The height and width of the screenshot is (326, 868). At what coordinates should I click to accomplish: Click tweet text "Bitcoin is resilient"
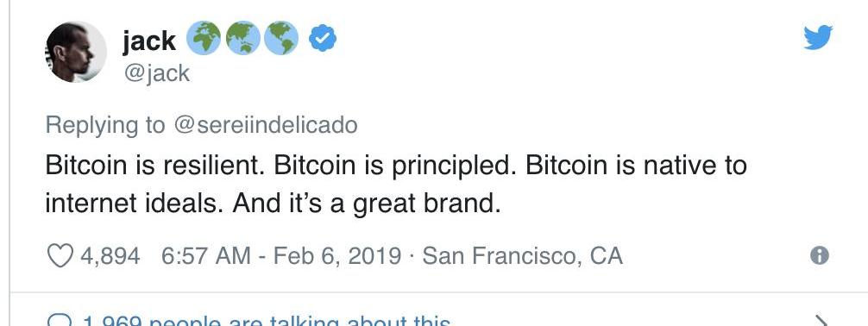154,166
